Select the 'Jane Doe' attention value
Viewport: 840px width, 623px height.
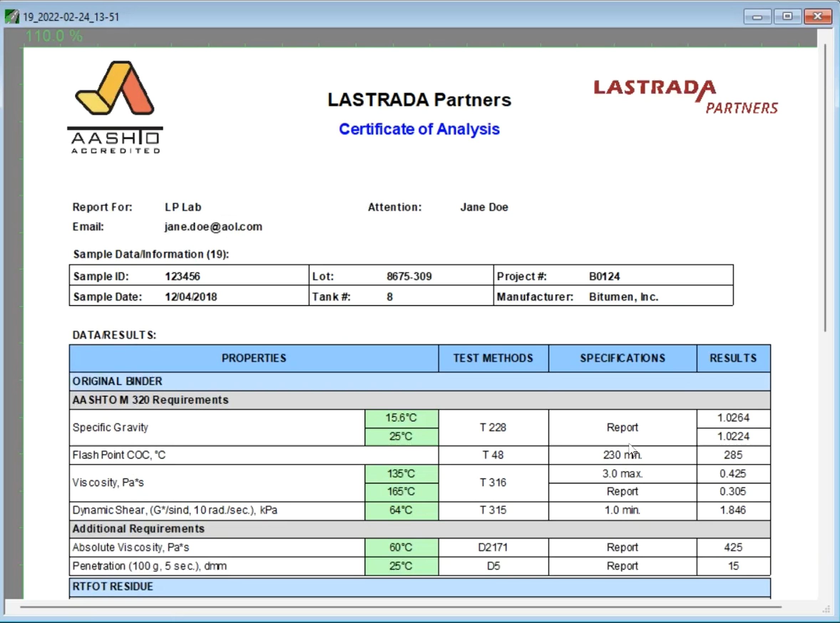[x=484, y=207]
